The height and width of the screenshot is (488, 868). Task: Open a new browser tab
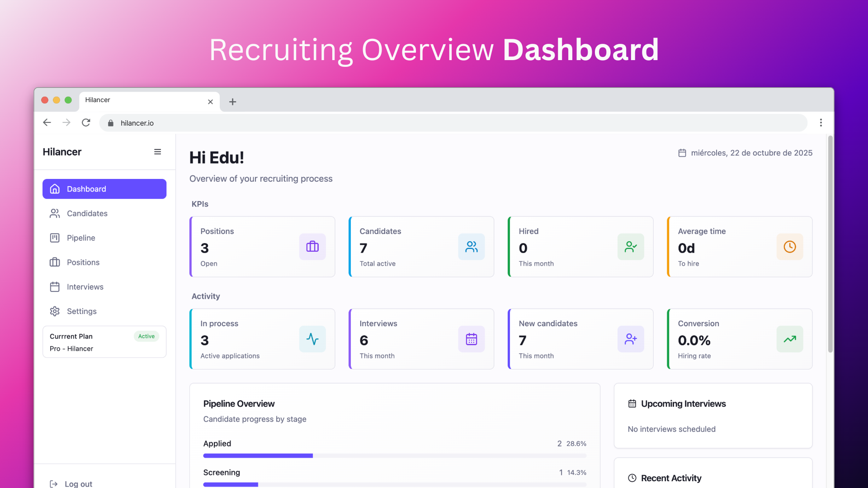pyautogui.click(x=232, y=102)
